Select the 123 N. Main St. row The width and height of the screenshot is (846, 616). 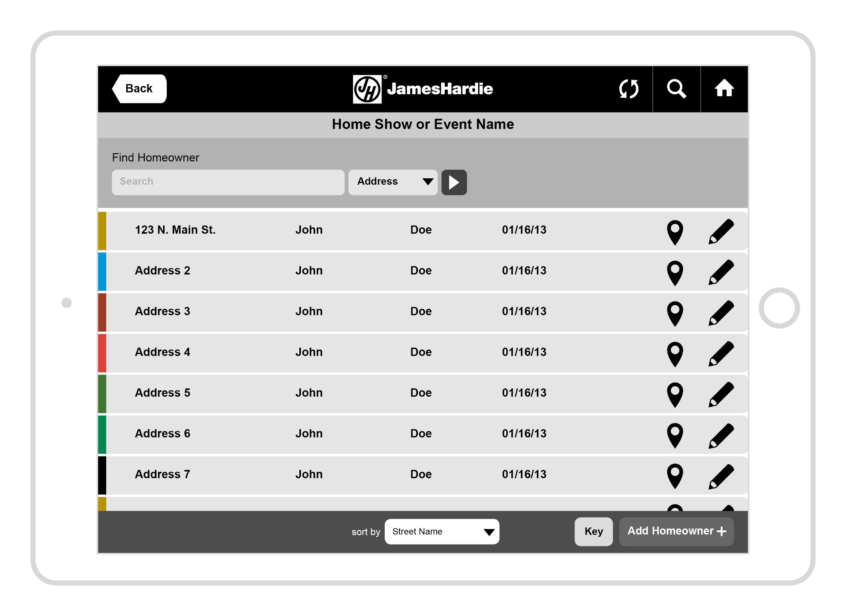click(423, 230)
